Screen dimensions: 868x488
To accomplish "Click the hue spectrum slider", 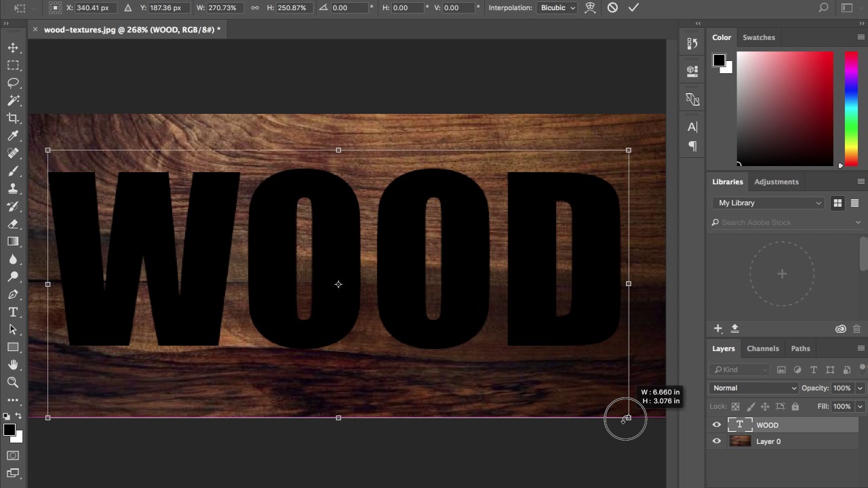I will tap(851, 108).
